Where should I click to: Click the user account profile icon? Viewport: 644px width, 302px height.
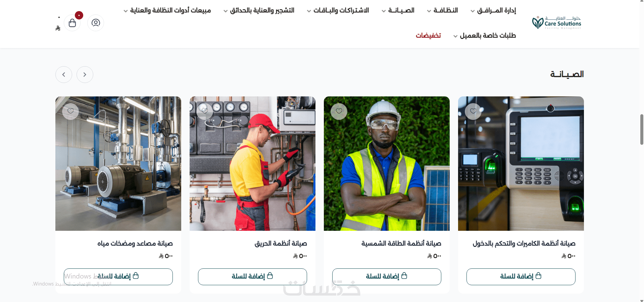pos(96,23)
